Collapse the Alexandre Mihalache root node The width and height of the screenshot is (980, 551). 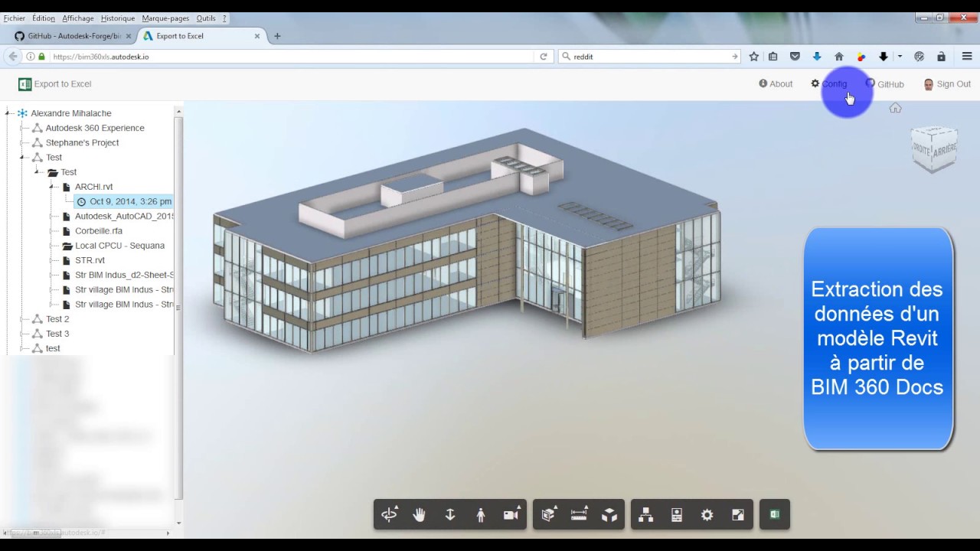pyautogui.click(x=8, y=113)
